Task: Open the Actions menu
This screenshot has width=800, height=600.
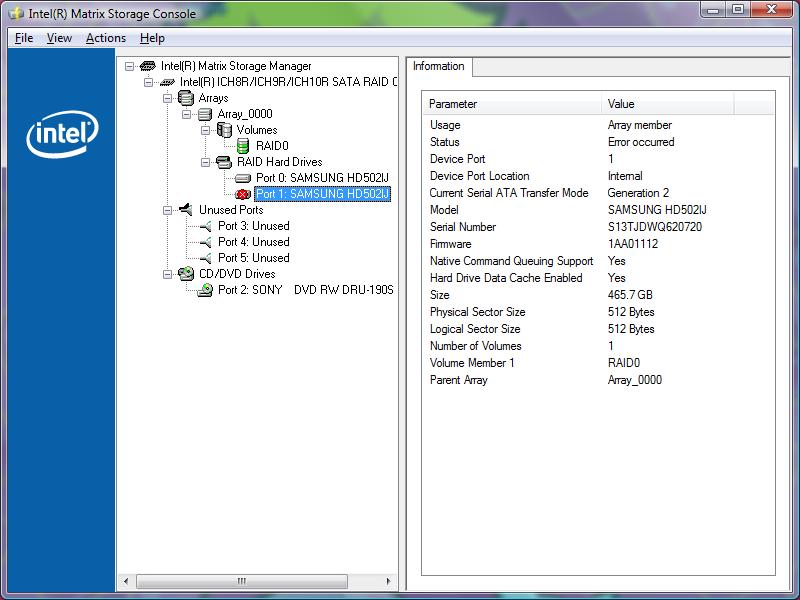Action: tap(106, 38)
